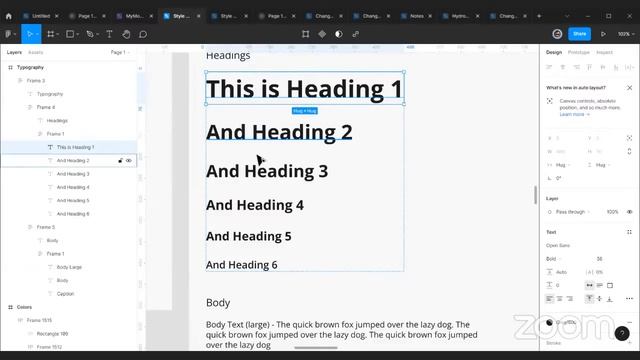This screenshot has width=640, height=360.
Task: Toggle lock on And Heading 2 layer
Action: 120,161
